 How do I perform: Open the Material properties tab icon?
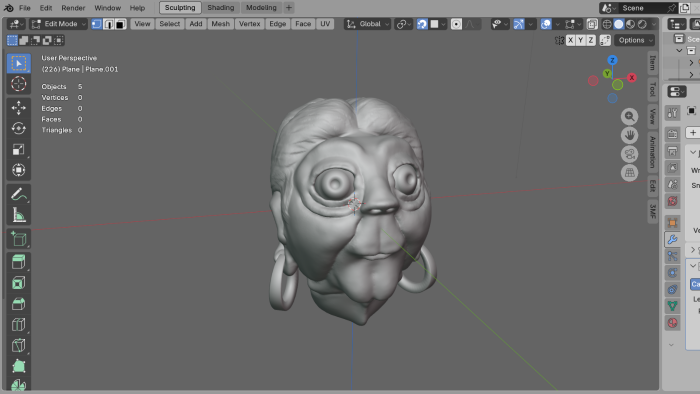click(x=672, y=323)
